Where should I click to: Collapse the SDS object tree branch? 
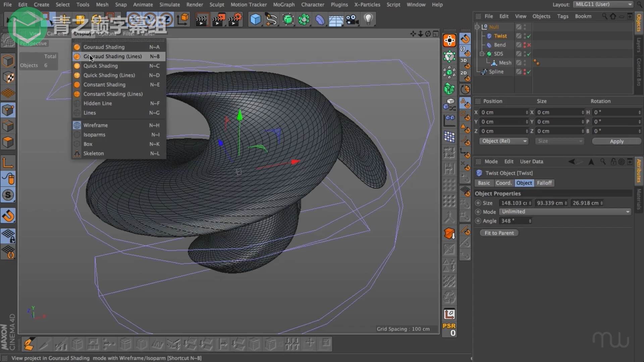coord(482,54)
